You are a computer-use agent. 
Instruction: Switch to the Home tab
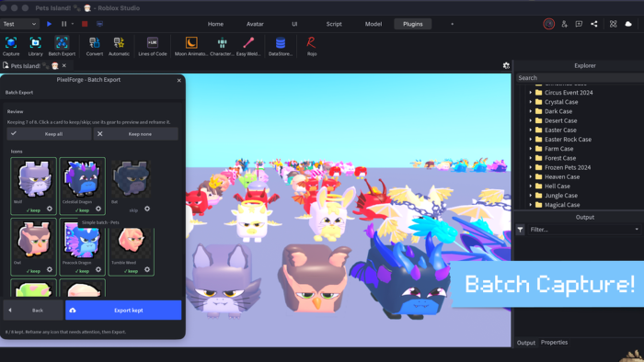[215, 24]
